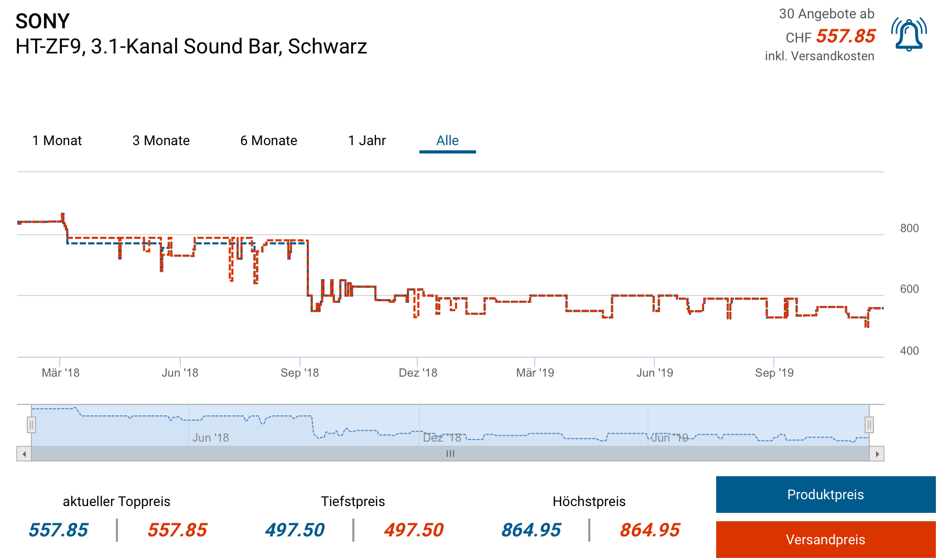Click the right scroll arrow of the navigator
939x560 pixels.
877,454
